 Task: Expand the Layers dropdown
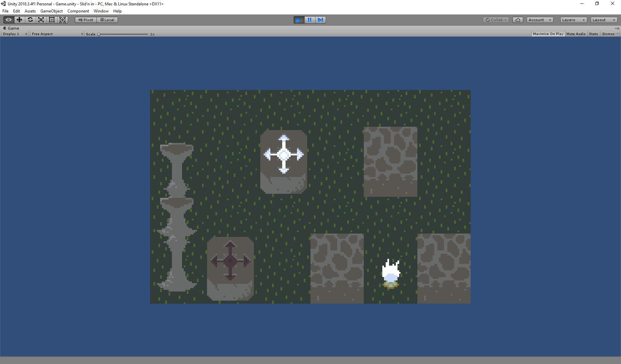pos(573,20)
